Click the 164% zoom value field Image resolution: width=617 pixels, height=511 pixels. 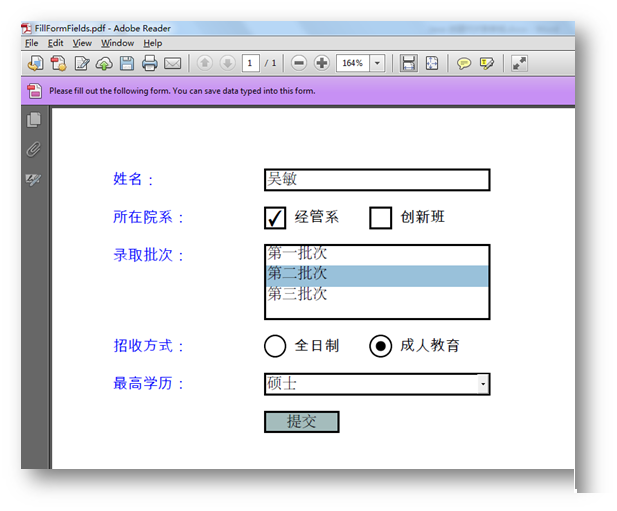(x=353, y=63)
